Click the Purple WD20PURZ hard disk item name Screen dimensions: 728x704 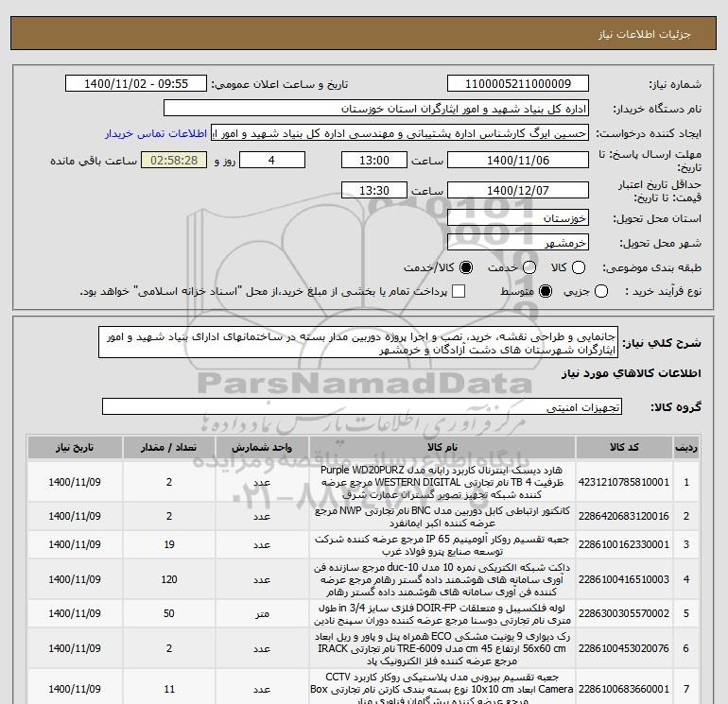click(x=442, y=482)
